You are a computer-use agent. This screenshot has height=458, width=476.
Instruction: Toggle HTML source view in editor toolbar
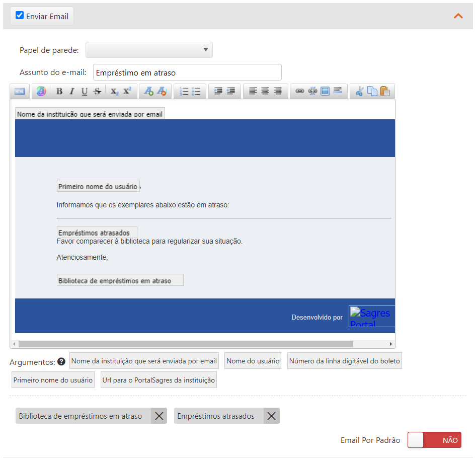(20, 91)
